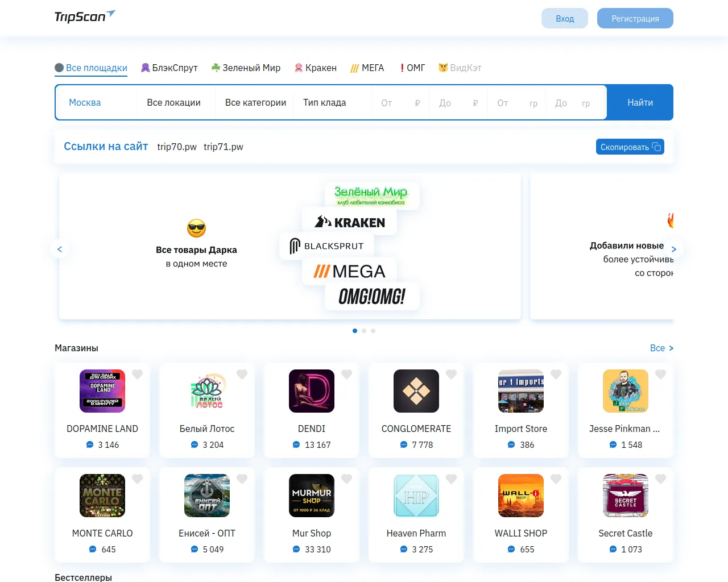Click the review bubble icon under DENDI
The width and height of the screenshot is (728, 582).
point(296,444)
